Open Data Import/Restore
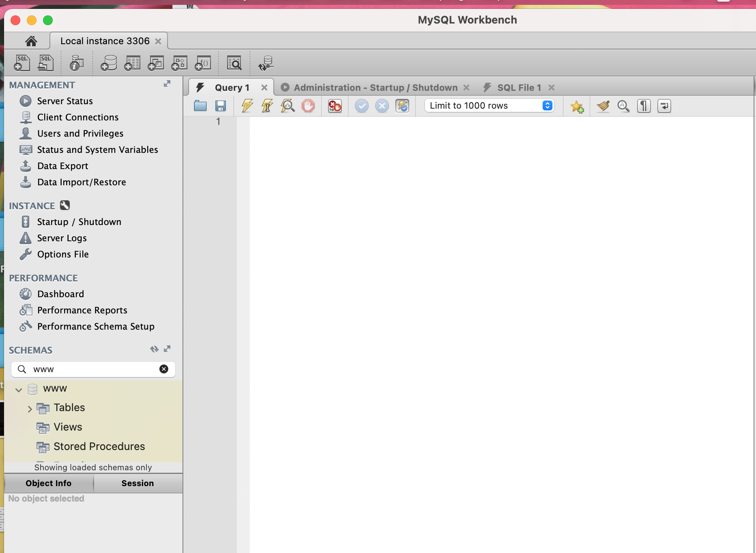This screenshot has height=553, width=756. [x=82, y=182]
